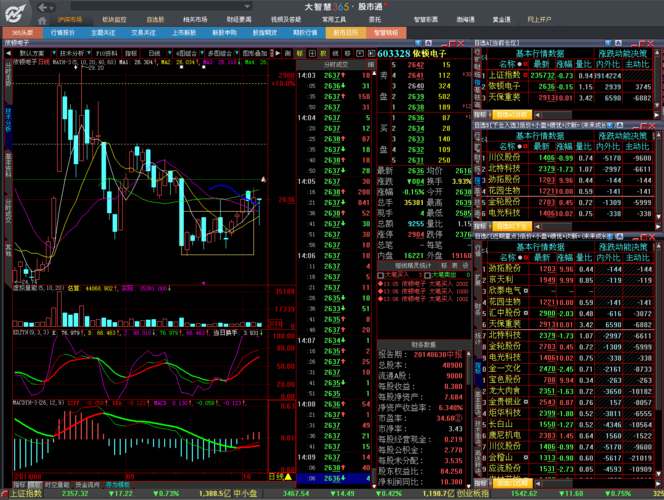
Task: Click the Dazhihui logo icon at top-left
Action: pyautogui.click(x=15, y=13)
